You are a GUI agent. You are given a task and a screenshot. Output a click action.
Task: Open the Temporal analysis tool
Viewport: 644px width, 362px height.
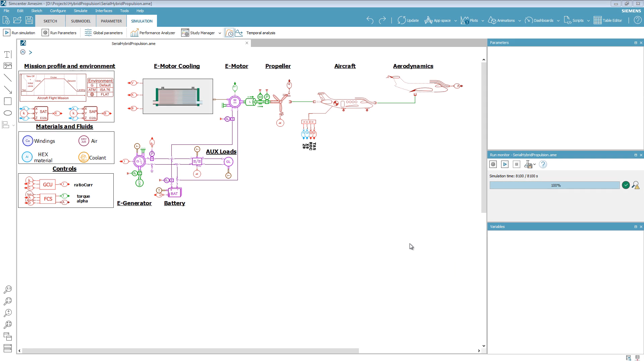click(239, 33)
